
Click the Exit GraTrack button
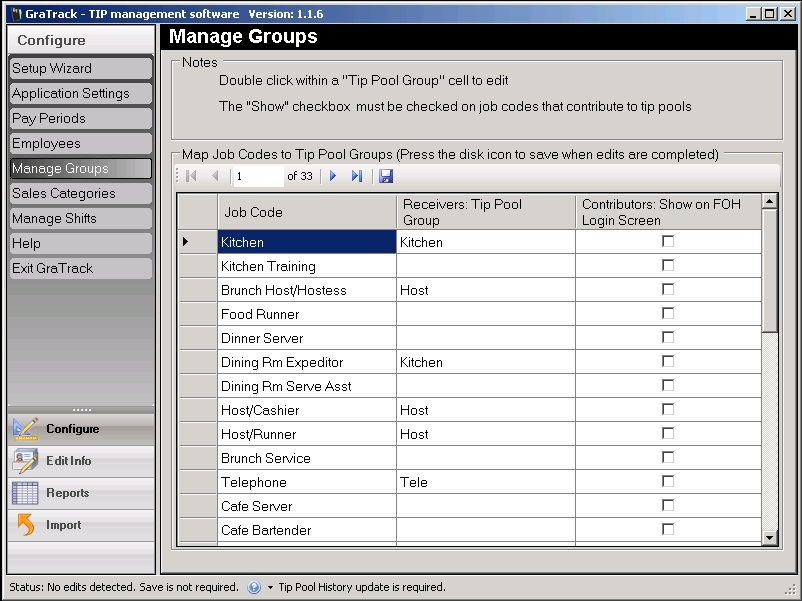click(x=80, y=268)
